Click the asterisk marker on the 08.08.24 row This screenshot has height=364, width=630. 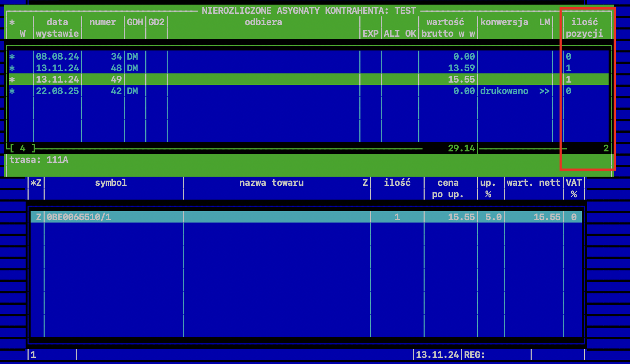[12, 57]
